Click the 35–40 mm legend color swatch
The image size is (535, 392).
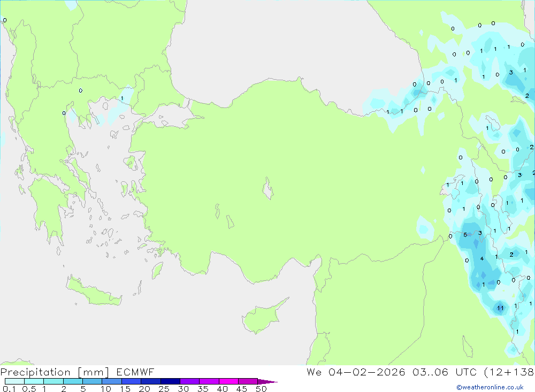[x=209, y=381]
